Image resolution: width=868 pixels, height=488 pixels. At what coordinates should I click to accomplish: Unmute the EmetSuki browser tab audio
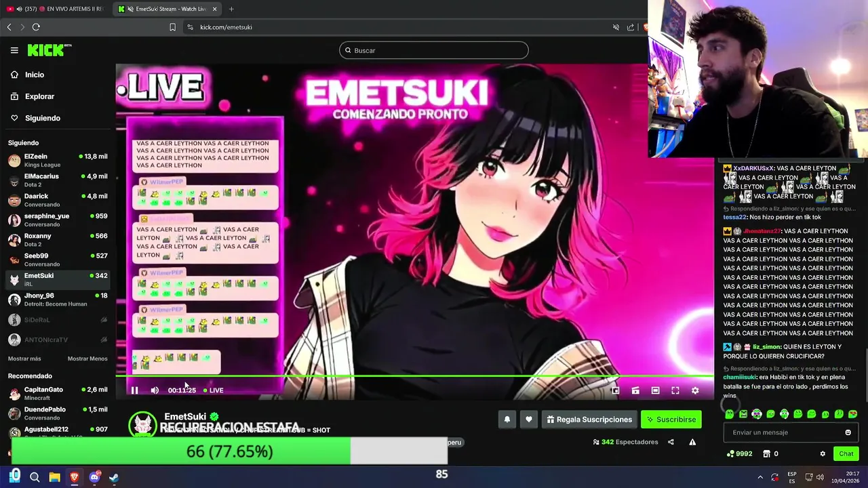(130, 9)
